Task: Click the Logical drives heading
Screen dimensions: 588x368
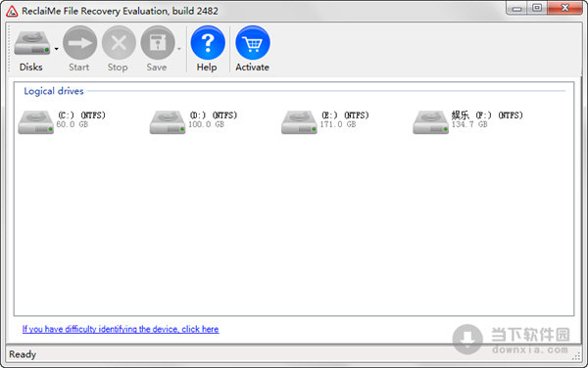Action: (x=54, y=91)
